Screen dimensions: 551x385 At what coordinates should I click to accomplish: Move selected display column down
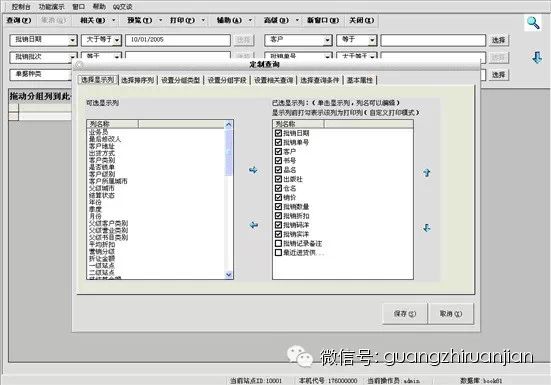(427, 228)
